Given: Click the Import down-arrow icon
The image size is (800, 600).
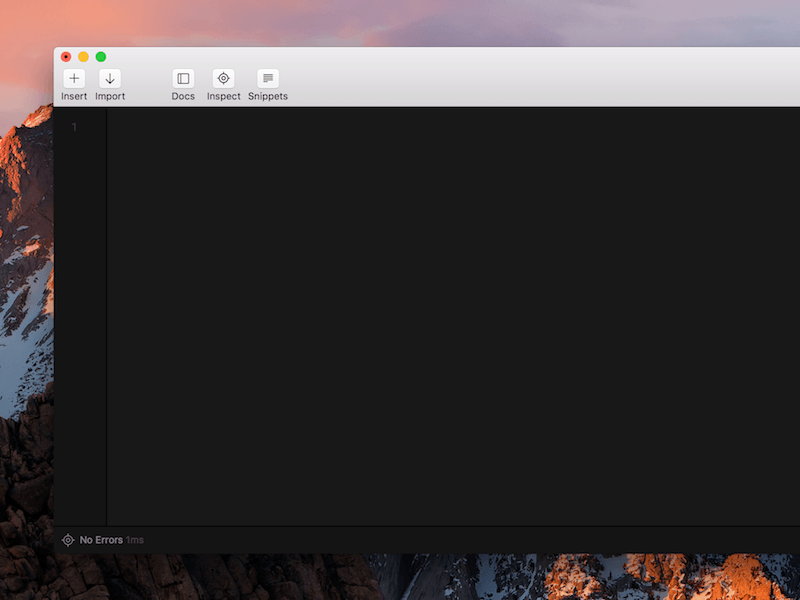Looking at the screenshot, I should pos(110,78).
